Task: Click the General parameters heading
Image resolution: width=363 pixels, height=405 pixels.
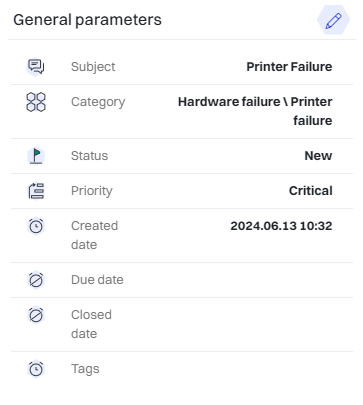Action: (87, 20)
